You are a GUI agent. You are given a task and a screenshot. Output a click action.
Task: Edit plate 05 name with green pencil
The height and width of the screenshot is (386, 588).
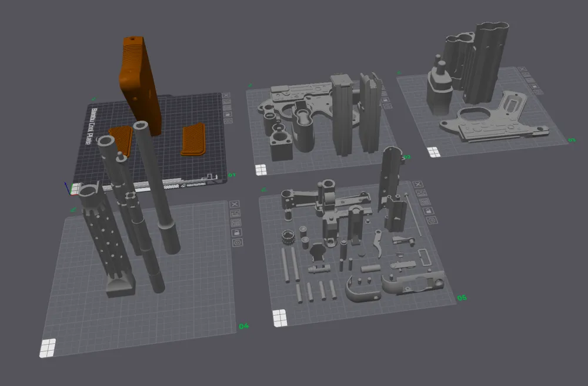coord(263,190)
